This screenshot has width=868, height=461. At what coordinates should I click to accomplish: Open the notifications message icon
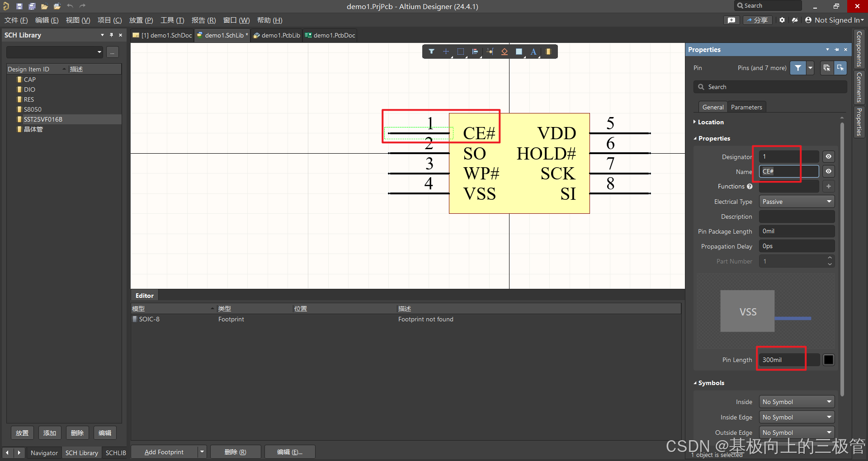pos(731,20)
